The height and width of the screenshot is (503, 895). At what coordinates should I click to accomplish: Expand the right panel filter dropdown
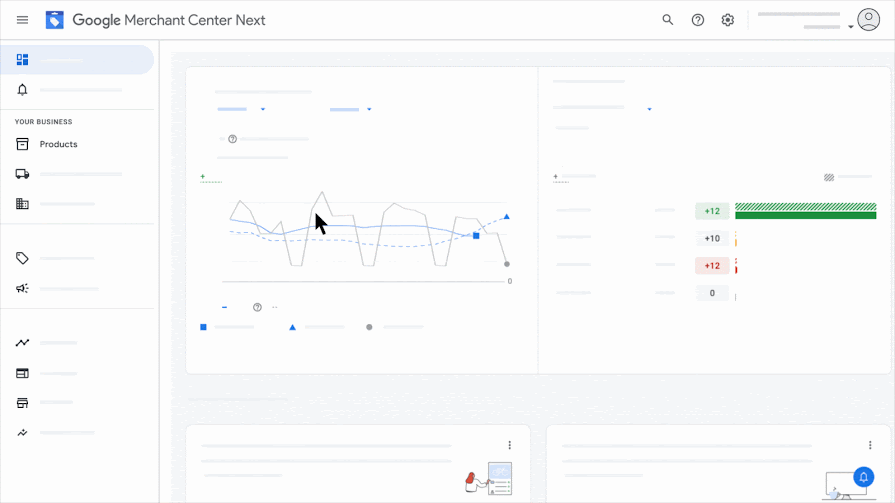(649, 109)
